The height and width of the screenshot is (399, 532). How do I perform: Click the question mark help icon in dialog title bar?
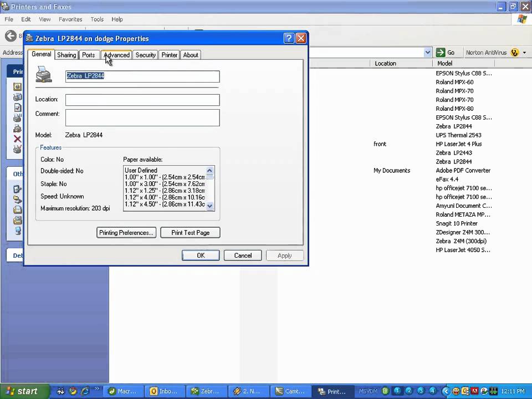(288, 38)
